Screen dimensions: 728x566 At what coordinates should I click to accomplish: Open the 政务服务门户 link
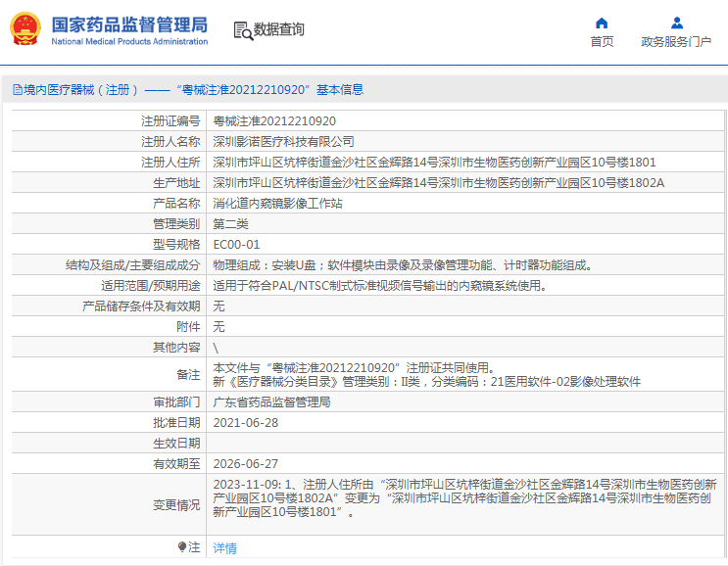click(x=676, y=42)
